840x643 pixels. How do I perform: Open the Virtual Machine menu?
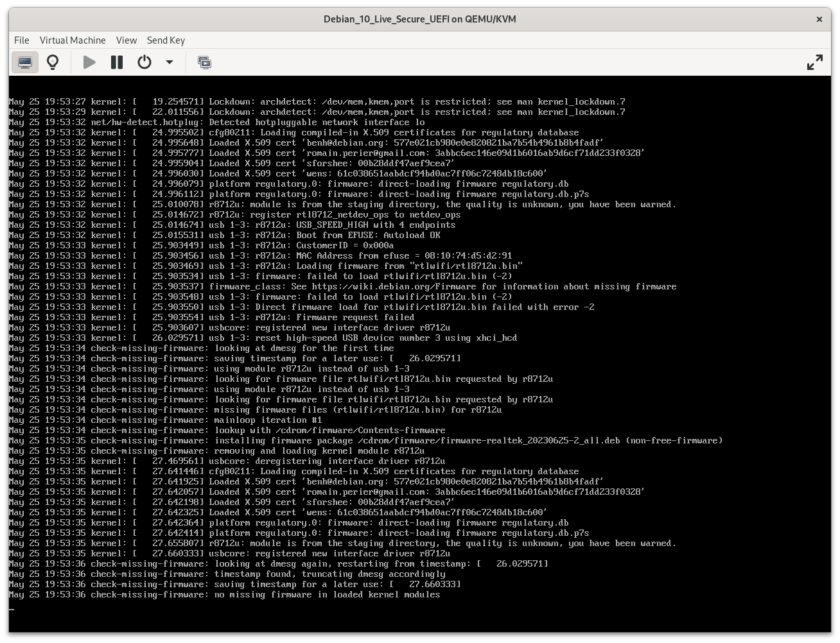point(73,40)
